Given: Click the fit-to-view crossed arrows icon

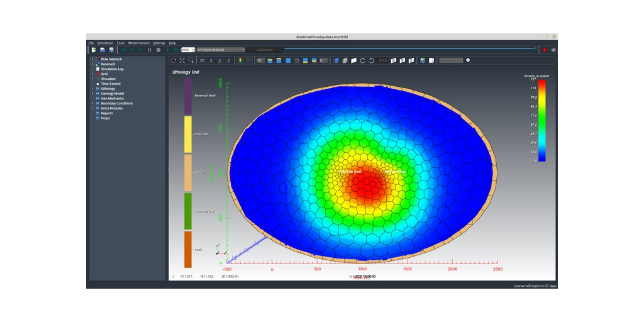Looking at the screenshot, I should coord(182,60).
